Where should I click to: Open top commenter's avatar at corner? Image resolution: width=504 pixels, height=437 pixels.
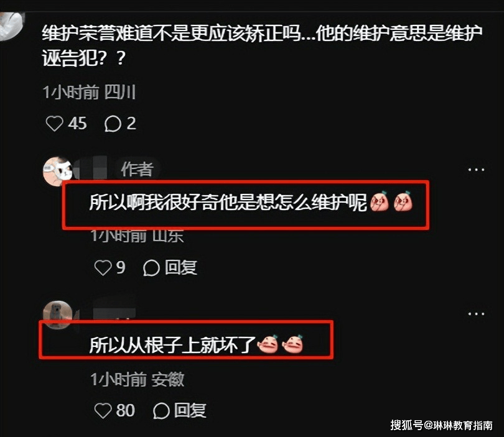[x=12, y=25]
